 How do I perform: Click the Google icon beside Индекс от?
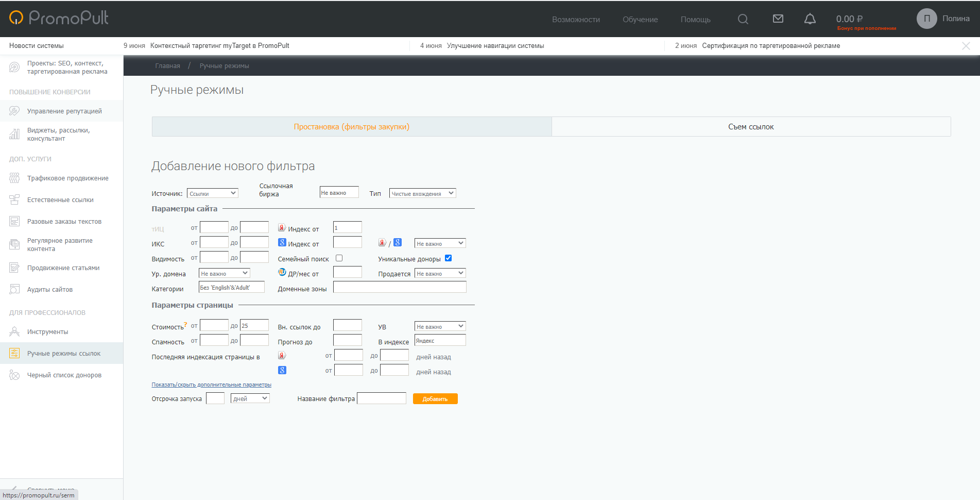pyautogui.click(x=282, y=242)
